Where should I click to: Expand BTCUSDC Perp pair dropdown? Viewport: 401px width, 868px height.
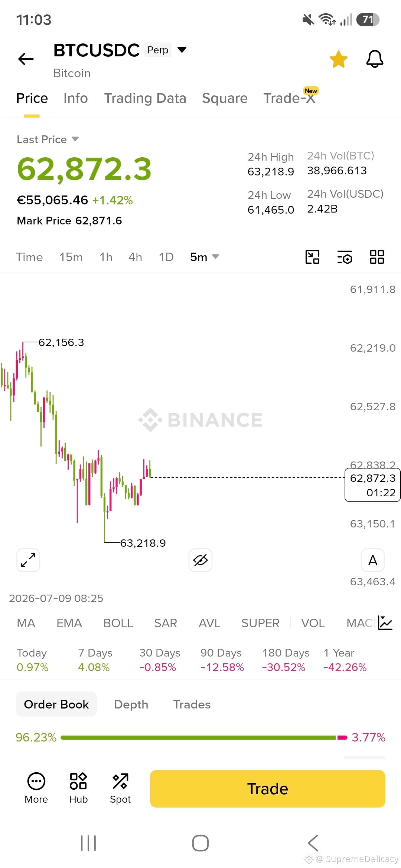[182, 50]
